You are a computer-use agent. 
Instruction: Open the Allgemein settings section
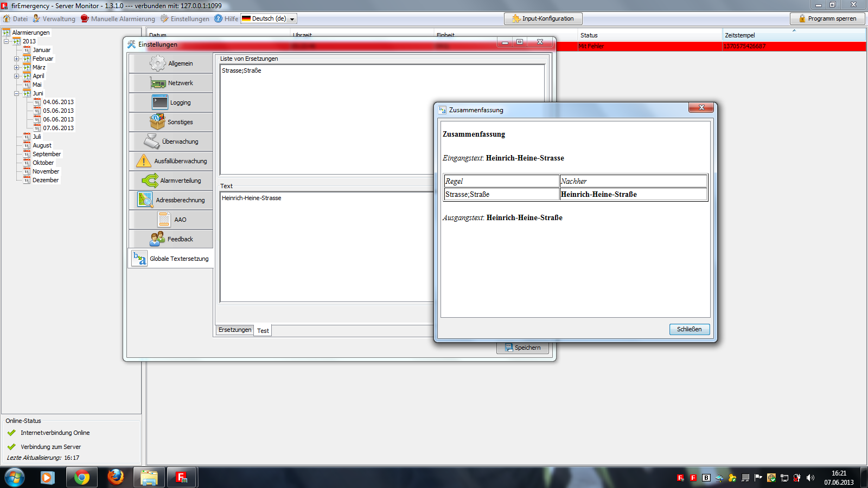coord(171,63)
